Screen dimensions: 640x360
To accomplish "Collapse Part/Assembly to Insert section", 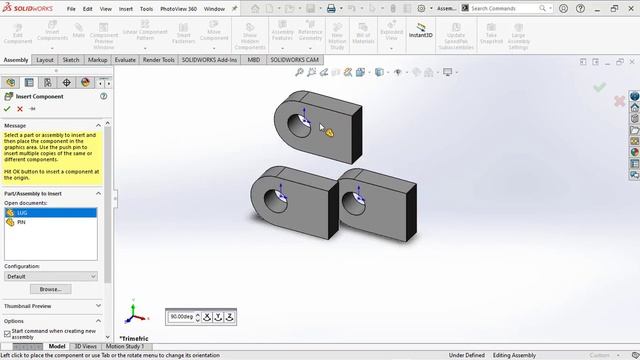I will (x=98, y=193).
